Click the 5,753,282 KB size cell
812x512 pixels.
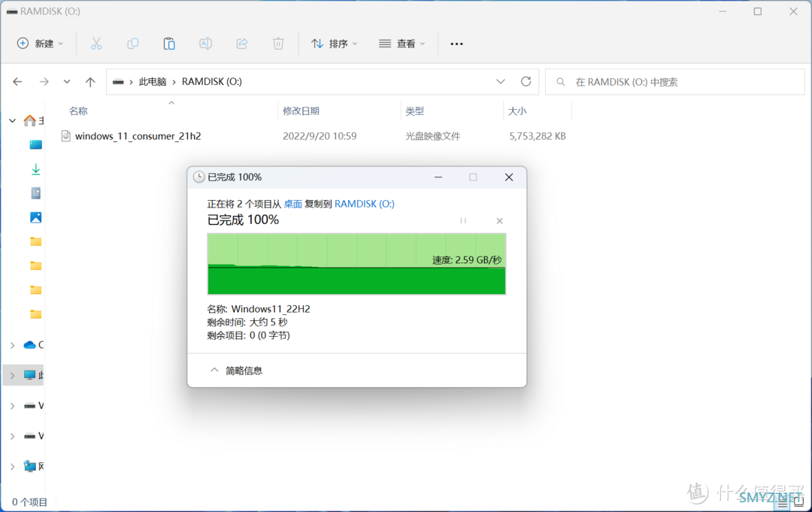(x=537, y=136)
